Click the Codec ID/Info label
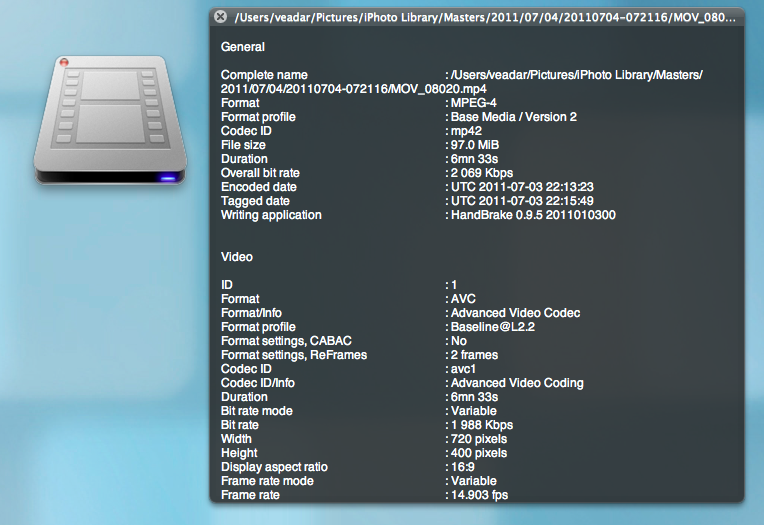The width and height of the screenshot is (764, 525). click(258, 383)
